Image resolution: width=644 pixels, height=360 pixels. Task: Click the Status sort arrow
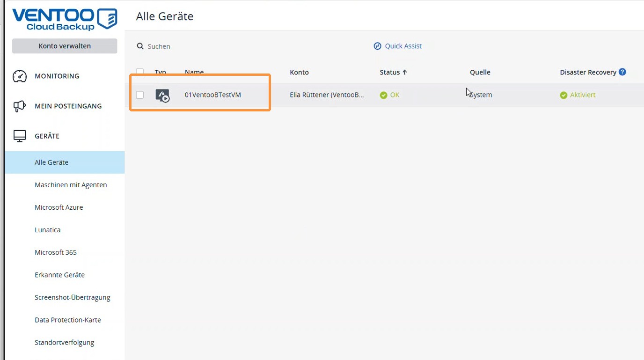(405, 72)
